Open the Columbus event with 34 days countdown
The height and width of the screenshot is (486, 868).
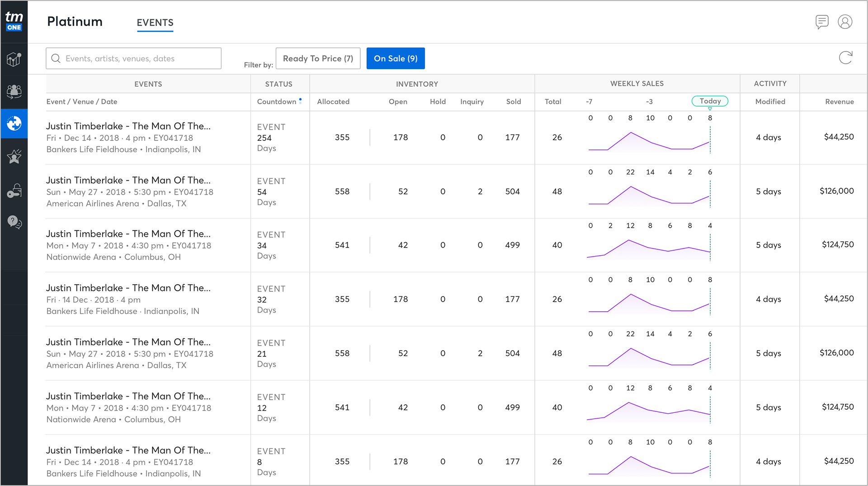(x=128, y=234)
